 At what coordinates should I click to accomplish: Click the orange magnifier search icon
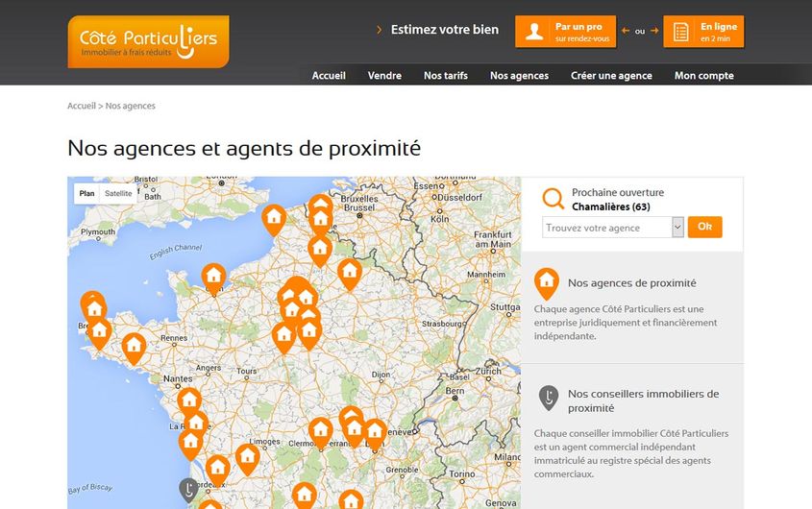click(554, 199)
